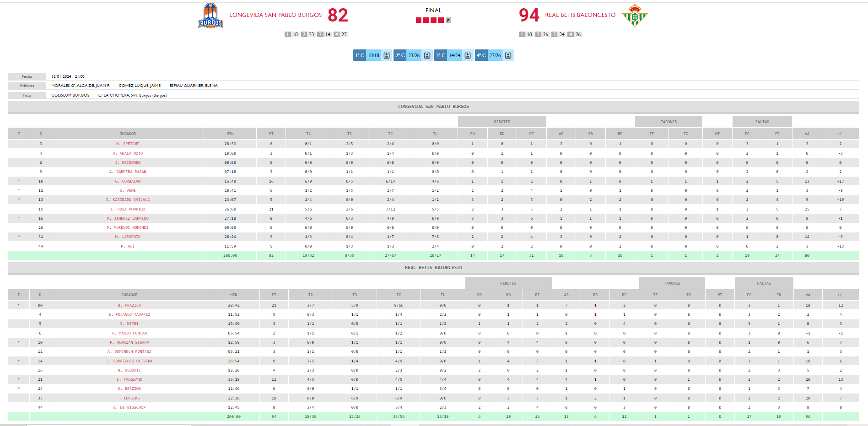Image resolution: width=868 pixels, height=426 pixels.
Task: Click Burgos total points 82 in totals row
Action: [271, 255]
